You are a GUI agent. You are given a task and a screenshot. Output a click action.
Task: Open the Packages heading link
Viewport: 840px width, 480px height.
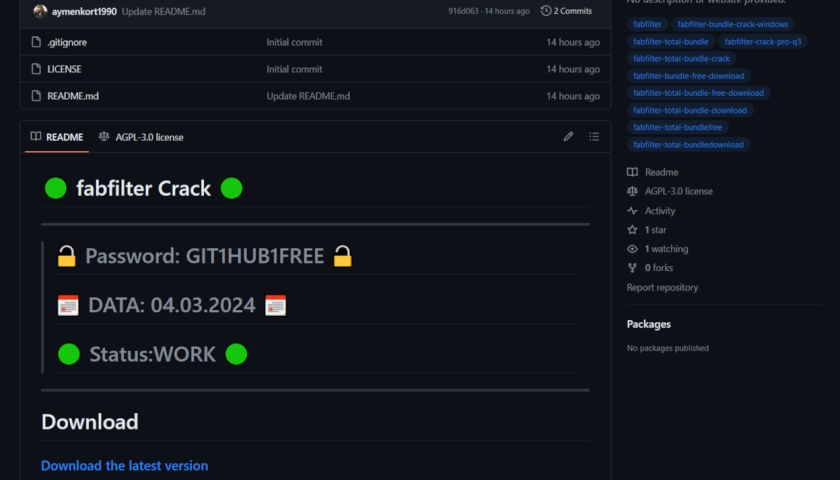pos(649,324)
